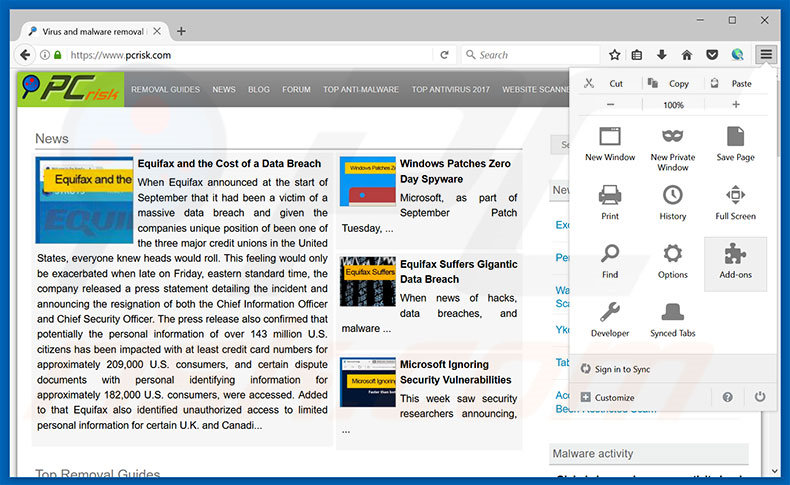
Task: Show site information icon
Action: click(45, 55)
